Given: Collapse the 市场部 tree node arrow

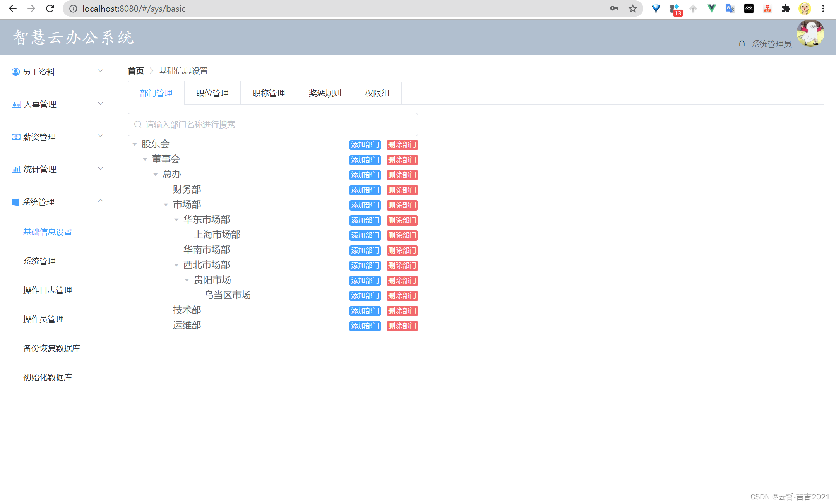Looking at the screenshot, I should coord(166,205).
